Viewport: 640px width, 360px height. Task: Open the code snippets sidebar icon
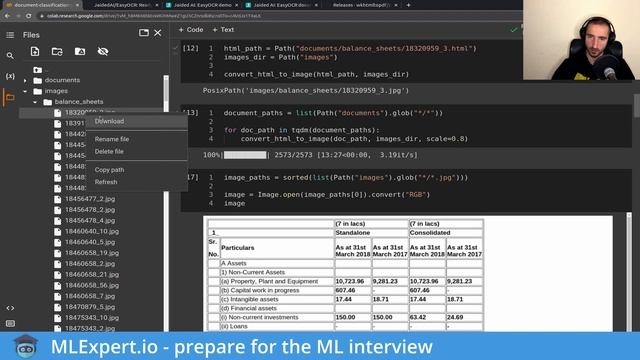10,308
